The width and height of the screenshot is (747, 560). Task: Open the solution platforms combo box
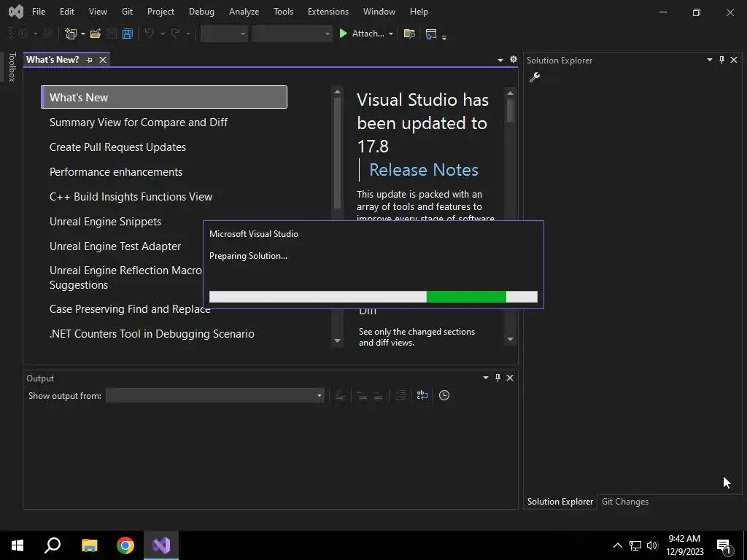292,34
